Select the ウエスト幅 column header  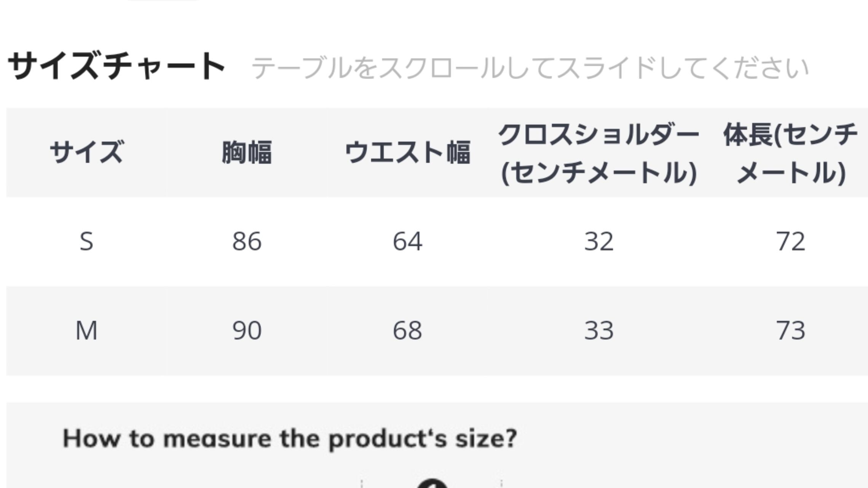(407, 152)
